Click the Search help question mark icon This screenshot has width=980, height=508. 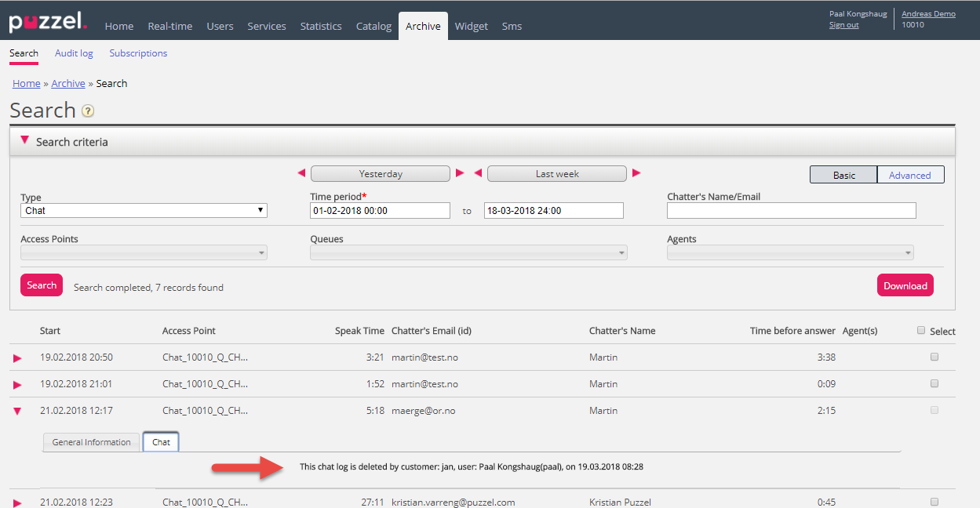click(88, 111)
